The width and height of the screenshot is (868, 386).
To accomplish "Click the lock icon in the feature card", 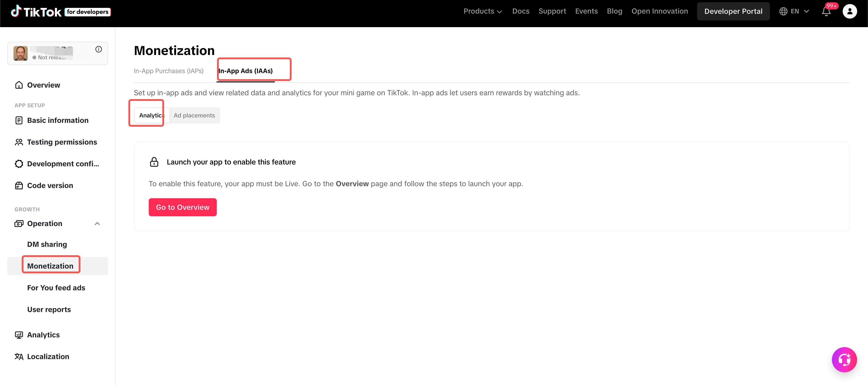I will (154, 162).
